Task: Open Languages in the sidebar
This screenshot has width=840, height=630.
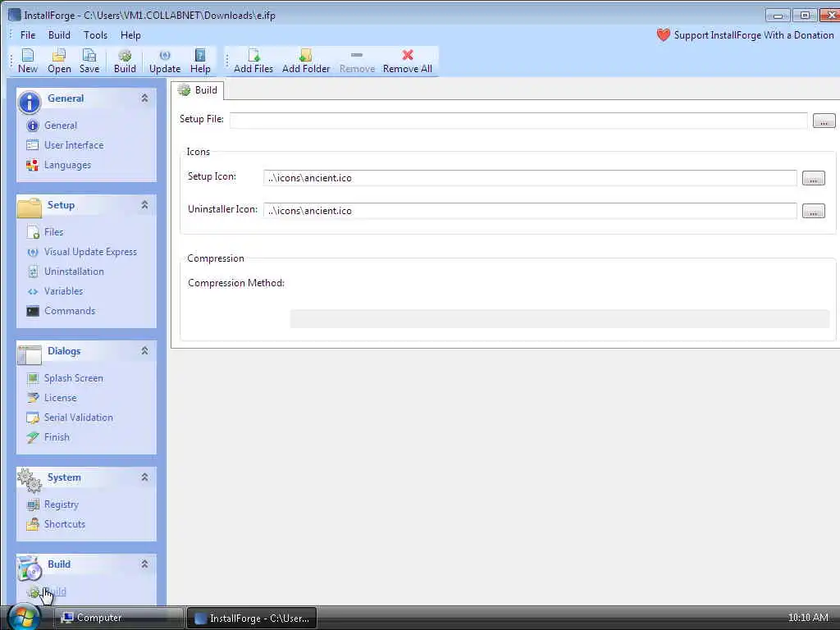Action: (x=59, y=165)
